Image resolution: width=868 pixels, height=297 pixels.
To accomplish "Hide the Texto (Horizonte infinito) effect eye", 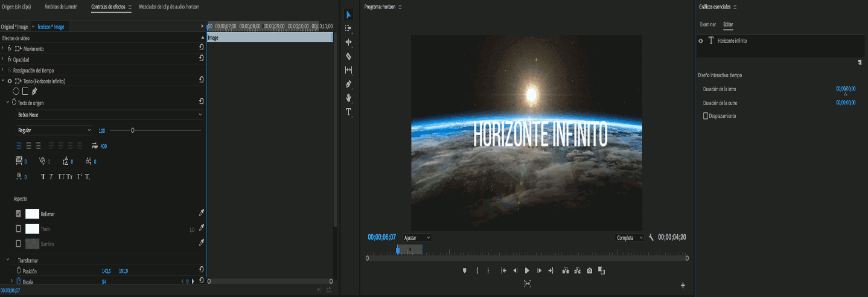I will tap(10, 81).
